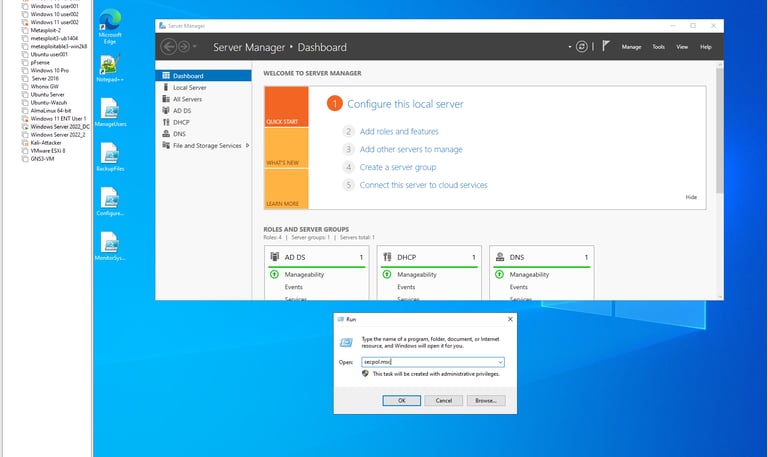This screenshot has height=457, width=768.
Task: Open the Tools menu
Action: click(658, 47)
